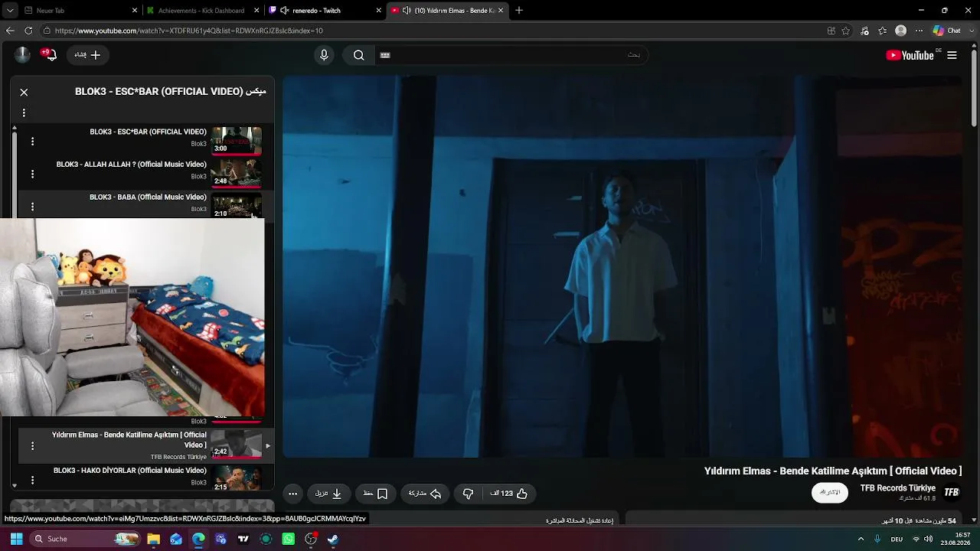Click the magnifier search button on YouTube
The width and height of the screenshot is (980, 551).
[x=358, y=55]
